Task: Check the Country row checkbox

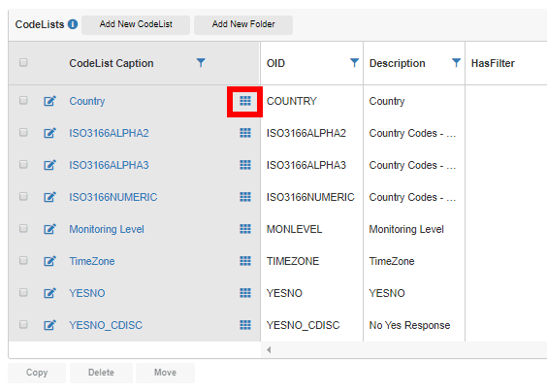Action: (x=23, y=101)
